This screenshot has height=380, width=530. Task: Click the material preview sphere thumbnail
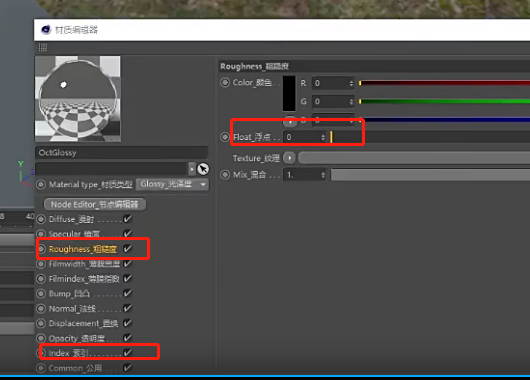(x=78, y=99)
